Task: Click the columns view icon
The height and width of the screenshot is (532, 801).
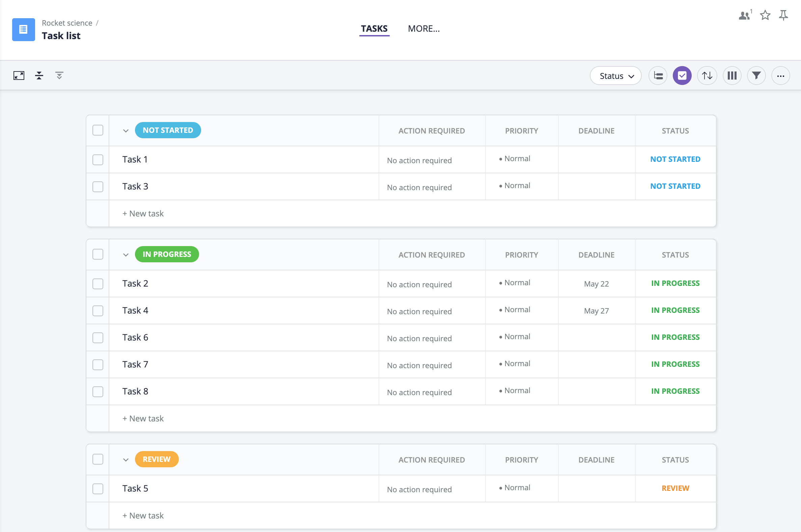Action: [x=732, y=76]
